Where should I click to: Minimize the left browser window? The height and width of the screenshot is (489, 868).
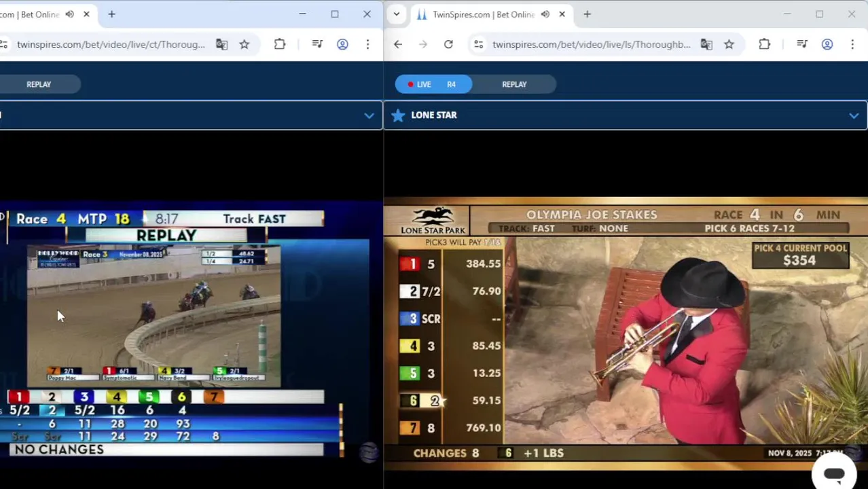[302, 14]
